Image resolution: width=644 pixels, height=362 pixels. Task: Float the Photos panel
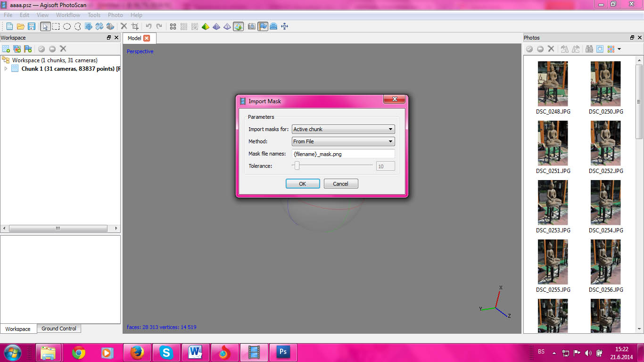(x=632, y=38)
